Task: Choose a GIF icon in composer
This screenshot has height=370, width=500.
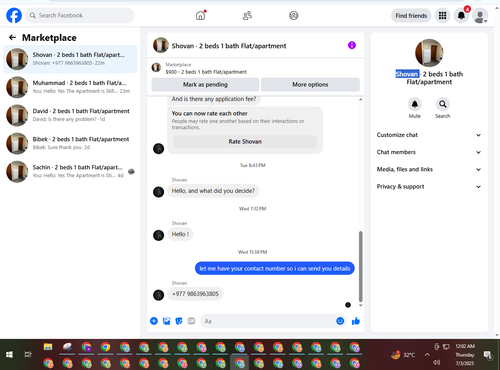Action: (191, 321)
